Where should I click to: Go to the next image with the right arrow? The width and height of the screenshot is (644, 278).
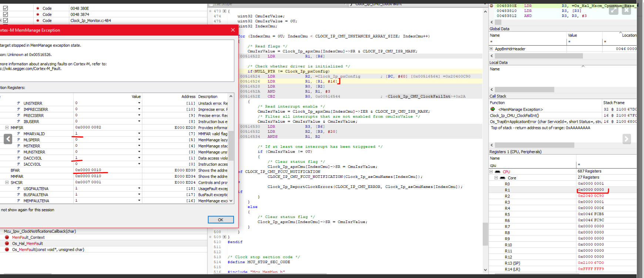pyautogui.click(x=626, y=139)
